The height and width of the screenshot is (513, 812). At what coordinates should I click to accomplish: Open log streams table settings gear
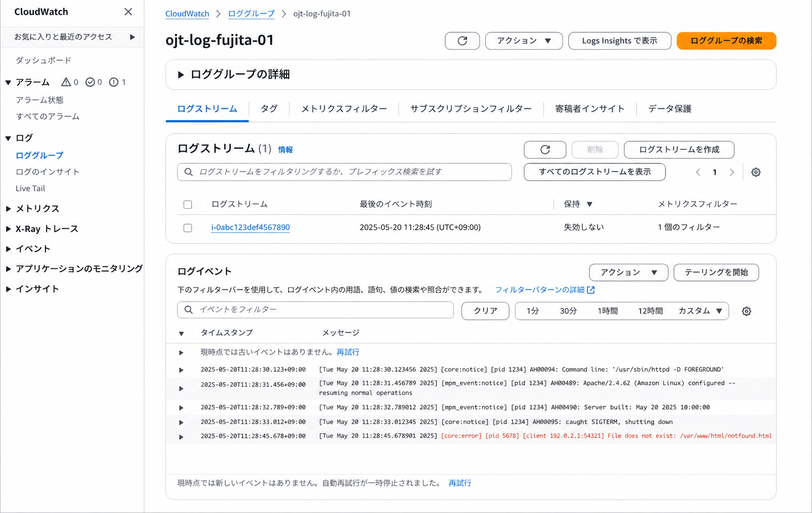pos(756,172)
